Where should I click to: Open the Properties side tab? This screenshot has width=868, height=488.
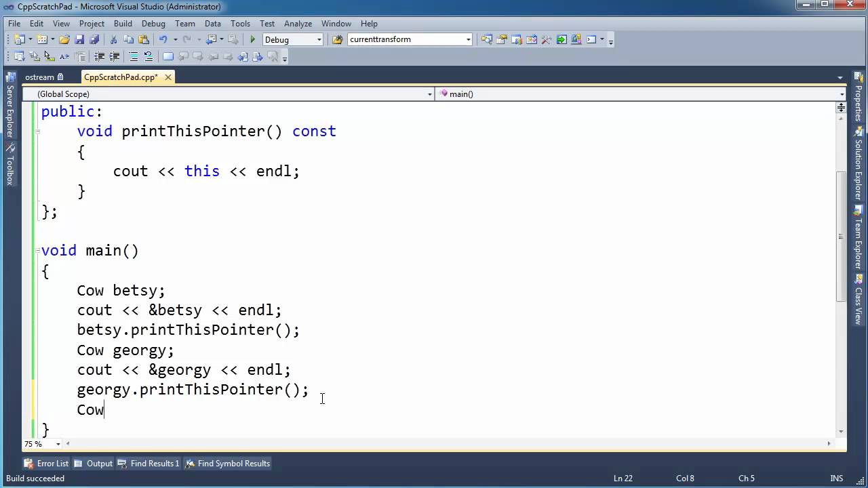[858, 97]
